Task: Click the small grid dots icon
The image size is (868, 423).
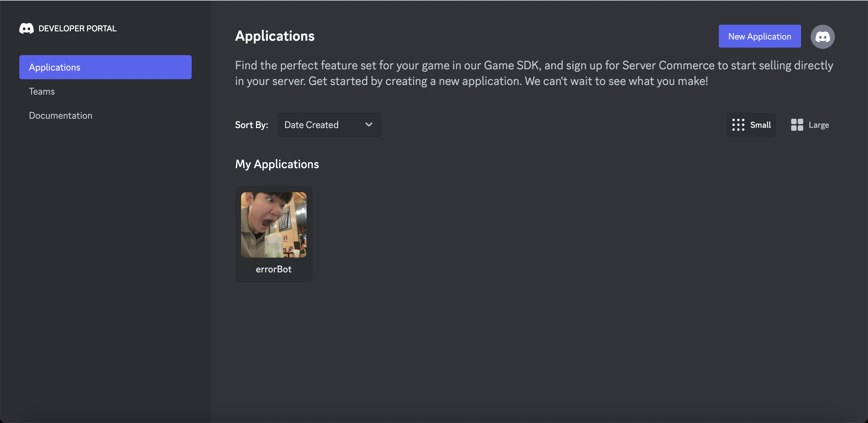Action: 738,125
